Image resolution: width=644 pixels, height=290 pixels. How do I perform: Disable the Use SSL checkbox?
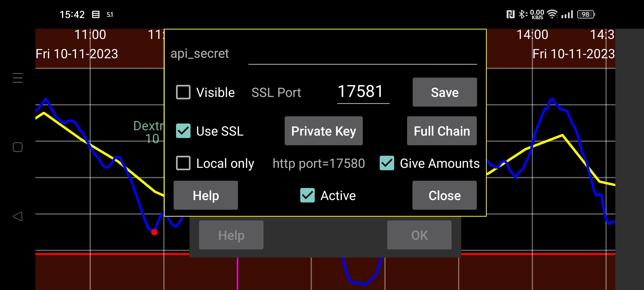[184, 130]
